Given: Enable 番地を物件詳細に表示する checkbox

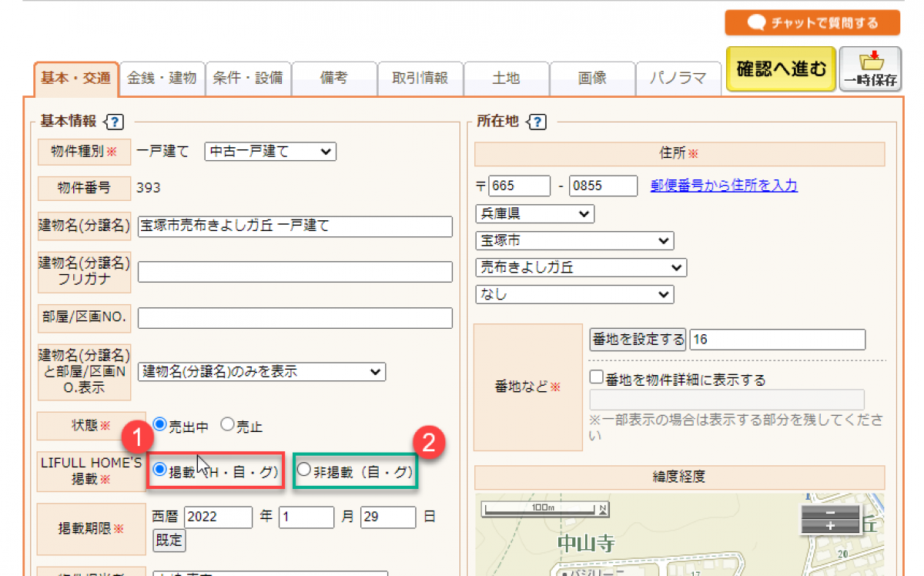Looking at the screenshot, I should coord(596,378).
